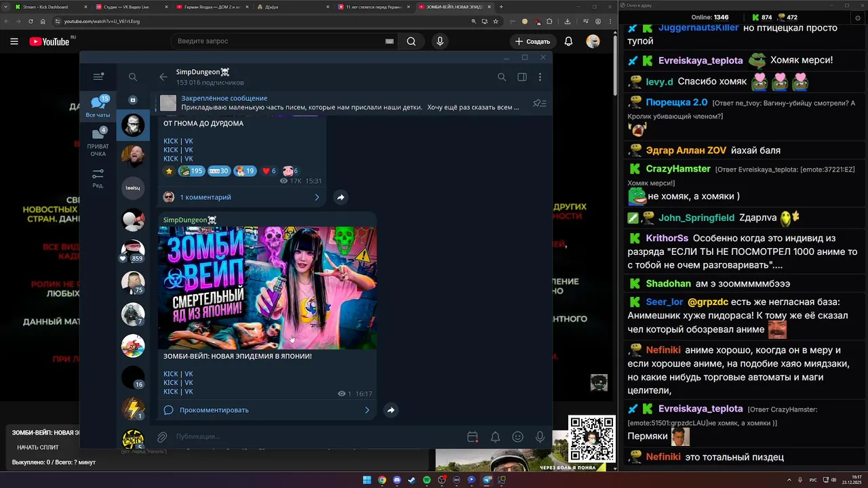
Task: Toggle the 19 reaction
Action: [245, 171]
